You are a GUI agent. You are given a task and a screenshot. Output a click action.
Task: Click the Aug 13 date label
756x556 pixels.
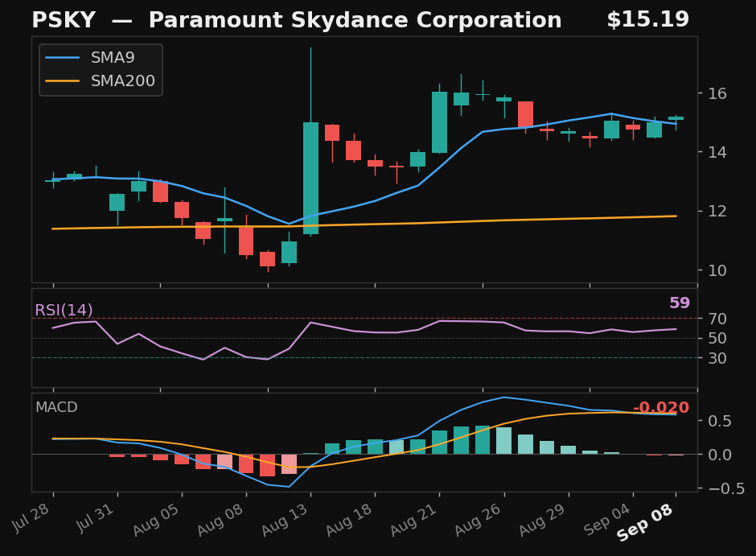coord(285,520)
